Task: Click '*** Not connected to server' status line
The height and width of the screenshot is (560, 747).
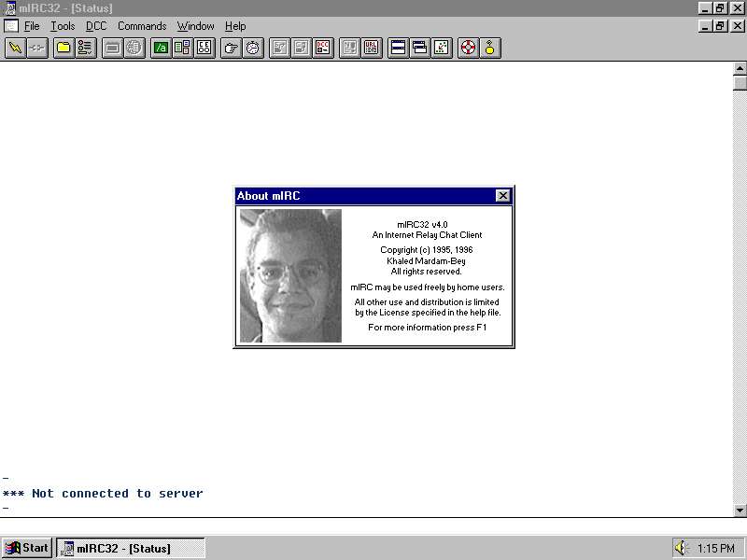Action: 103,494
